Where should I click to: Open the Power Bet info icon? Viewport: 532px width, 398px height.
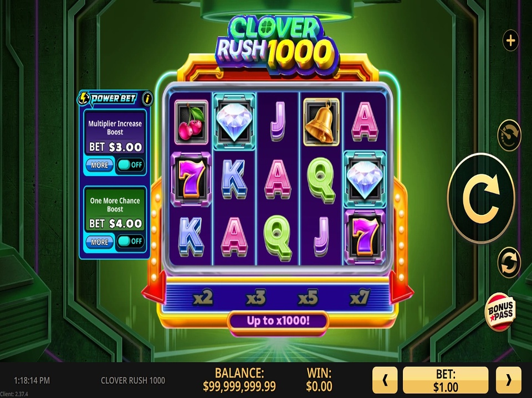pos(147,99)
